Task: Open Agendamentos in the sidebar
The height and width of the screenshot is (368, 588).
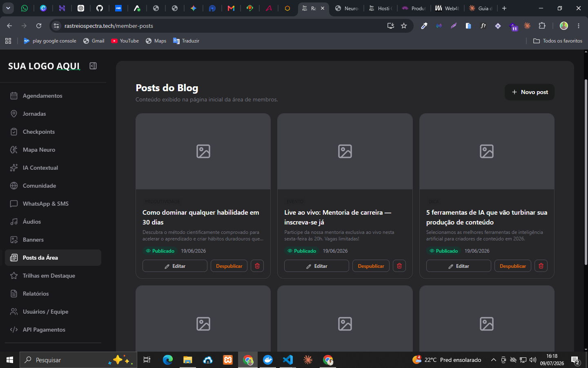Action: (x=53, y=96)
